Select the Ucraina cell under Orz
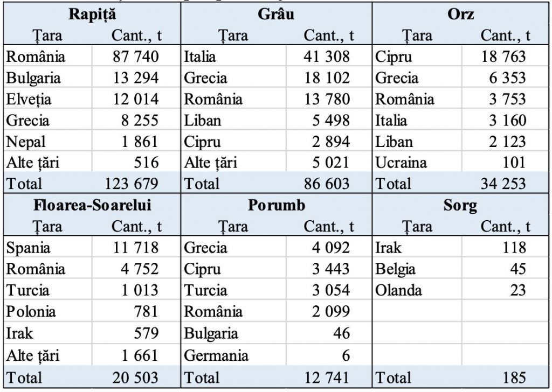552x392 pixels. [401, 163]
